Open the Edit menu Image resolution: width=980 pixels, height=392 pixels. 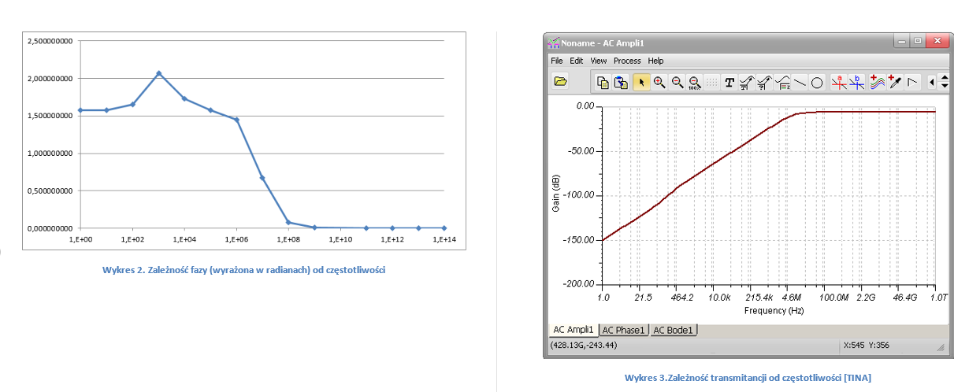point(577,61)
